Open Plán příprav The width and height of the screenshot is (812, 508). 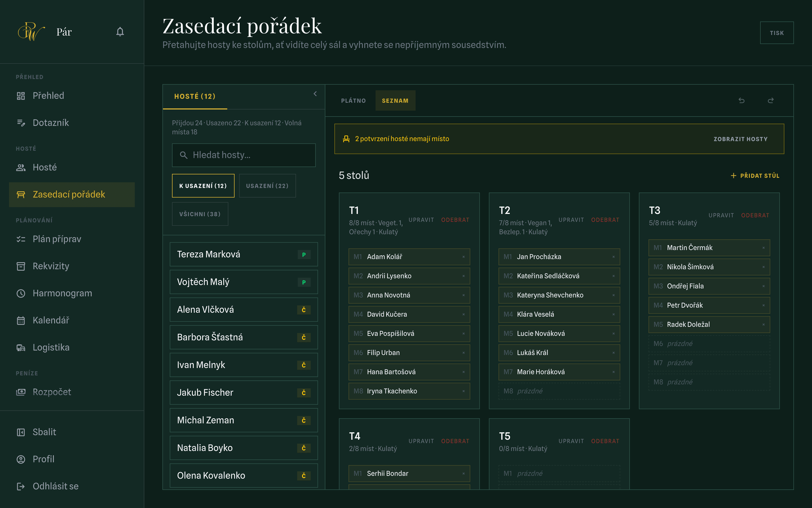pos(72,239)
